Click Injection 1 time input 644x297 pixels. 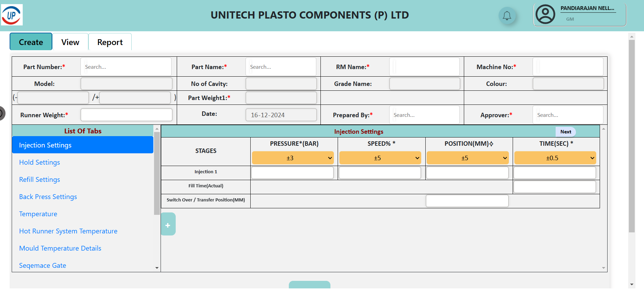pos(555,173)
